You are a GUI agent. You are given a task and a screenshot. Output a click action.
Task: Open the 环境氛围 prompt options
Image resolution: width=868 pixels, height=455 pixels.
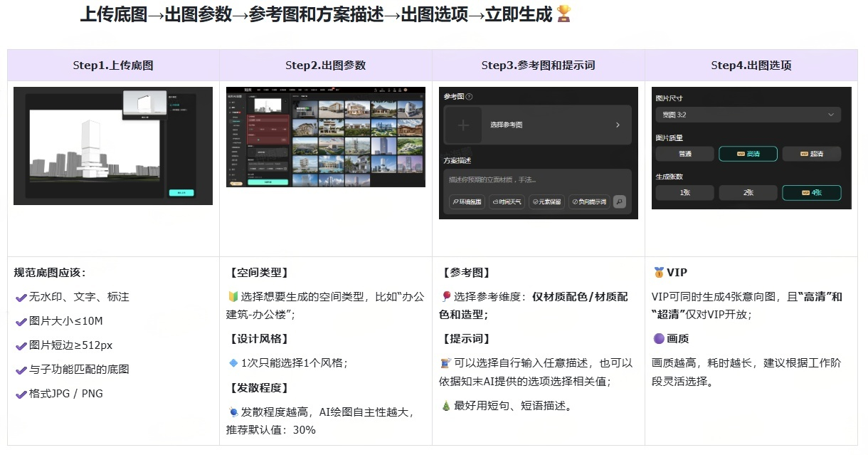coord(467,202)
